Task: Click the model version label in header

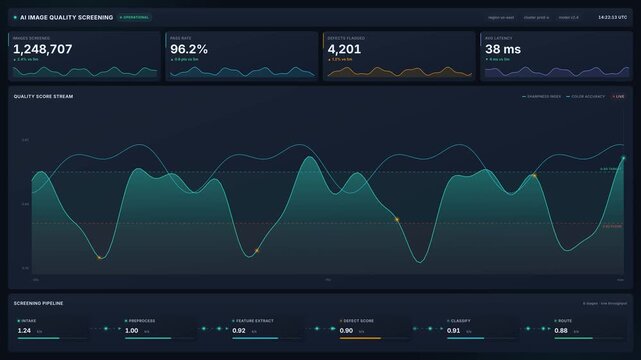Action: click(x=568, y=18)
